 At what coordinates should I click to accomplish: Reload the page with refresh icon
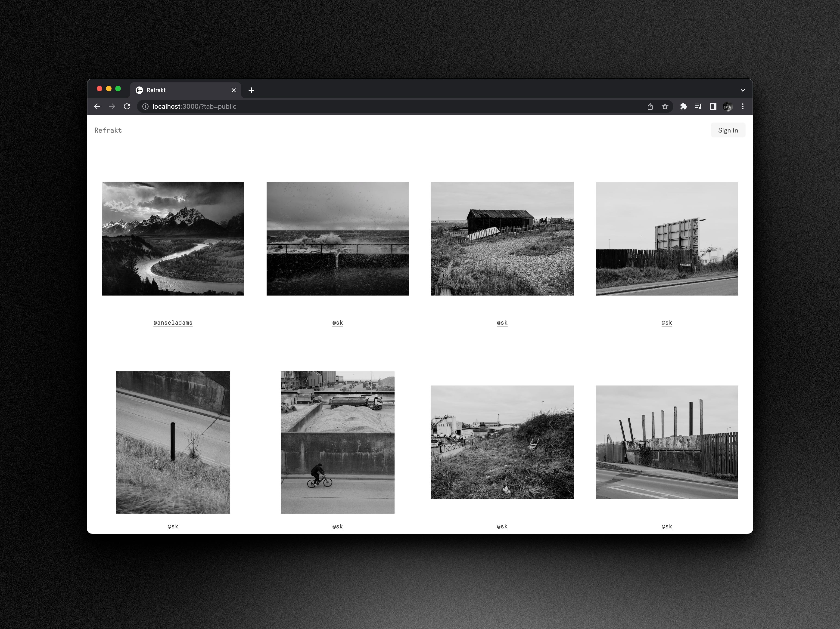(127, 107)
